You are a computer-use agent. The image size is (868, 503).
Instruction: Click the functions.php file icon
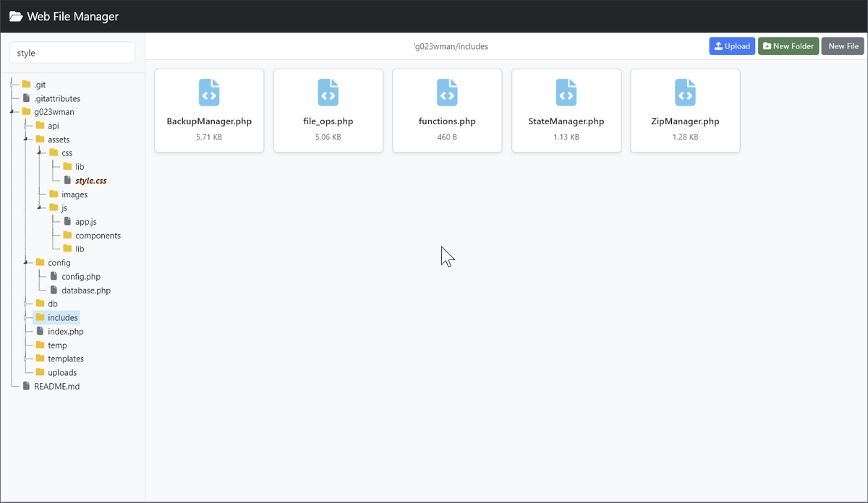(x=447, y=92)
